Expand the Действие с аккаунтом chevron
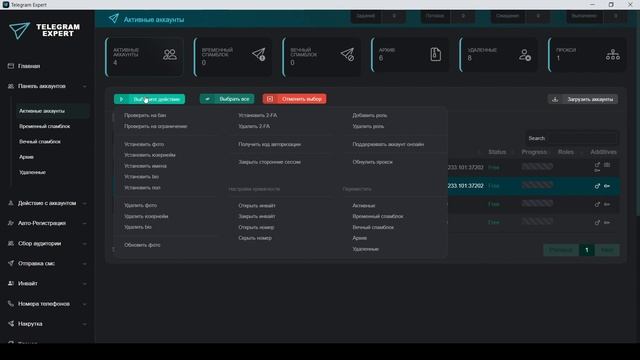 pyautogui.click(x=84, y=203)
